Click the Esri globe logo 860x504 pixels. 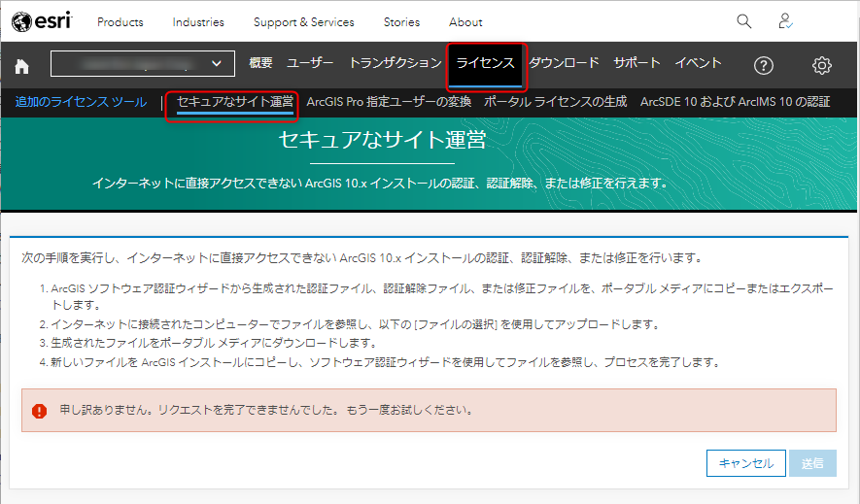click(42, 22)
